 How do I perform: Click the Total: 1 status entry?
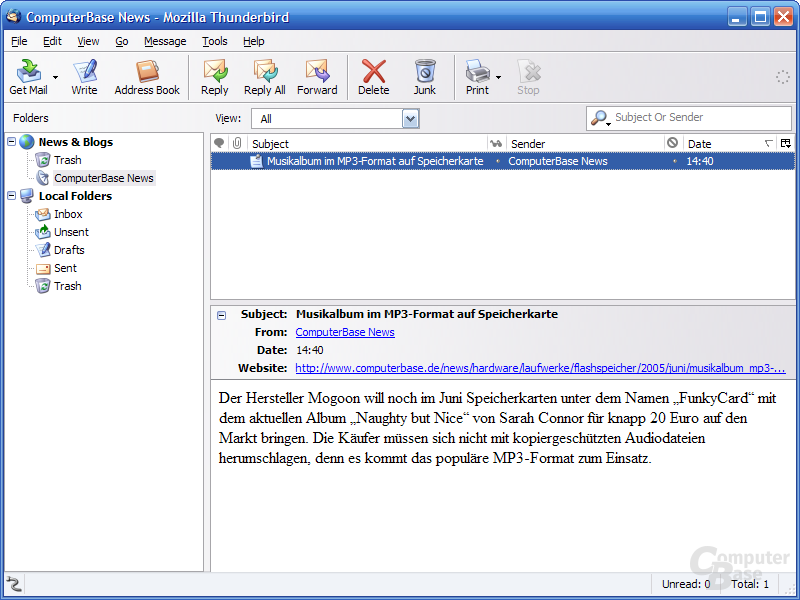750,584
